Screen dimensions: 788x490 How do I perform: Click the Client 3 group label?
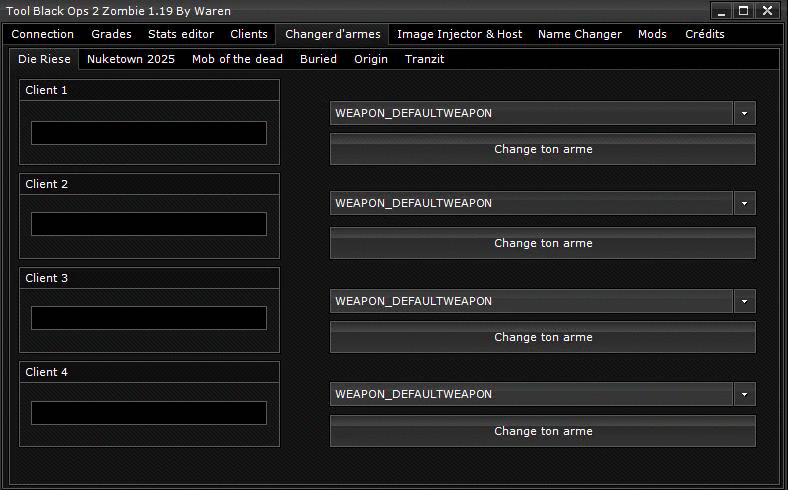tap(46, 278)
